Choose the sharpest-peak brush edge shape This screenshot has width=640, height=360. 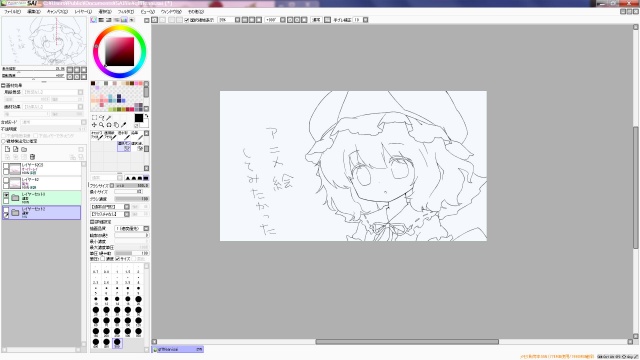127,178
